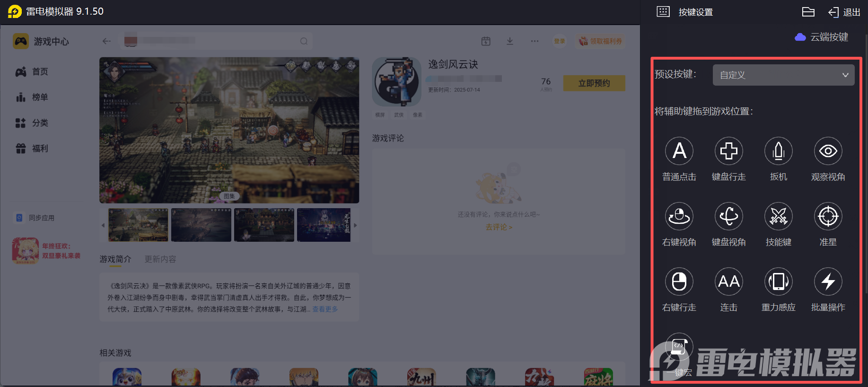This screenshot has width=868, height=387.
Task: Click the 雷电模拟器 9.1.50 window title
Action: (65, 11)
